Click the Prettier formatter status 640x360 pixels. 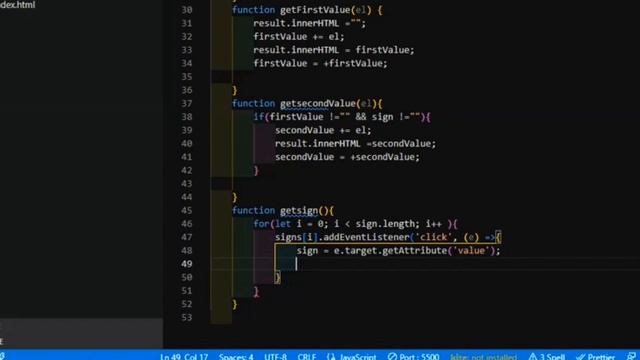tap(596, 357)
